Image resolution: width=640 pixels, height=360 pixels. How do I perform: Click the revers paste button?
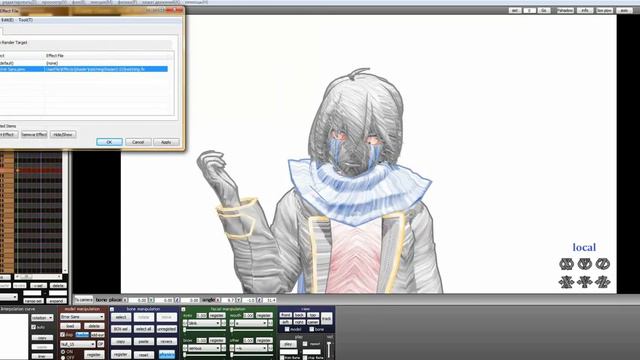click(x=167, y=341)
